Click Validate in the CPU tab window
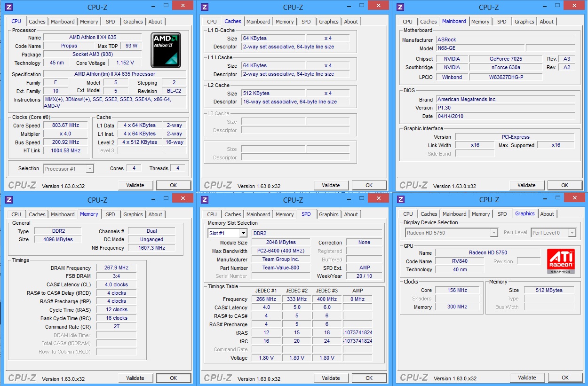Viewport: 588px width, 386px height. [x=135, y=185]
